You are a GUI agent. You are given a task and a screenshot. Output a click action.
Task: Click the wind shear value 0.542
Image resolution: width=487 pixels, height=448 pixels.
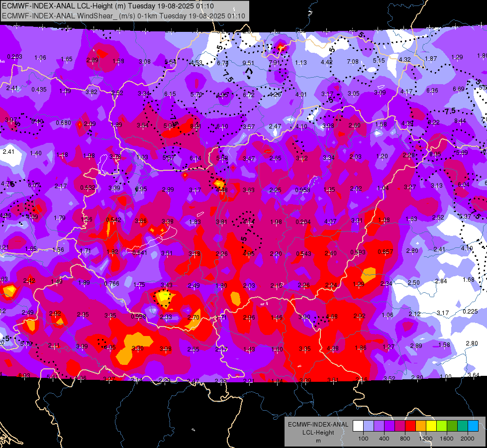point(114,220)
